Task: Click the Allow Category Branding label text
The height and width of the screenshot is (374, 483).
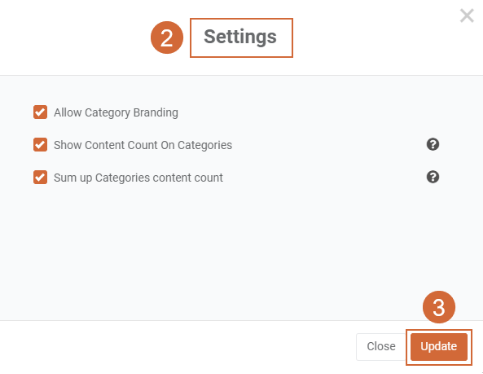Action: pos(116,113)
